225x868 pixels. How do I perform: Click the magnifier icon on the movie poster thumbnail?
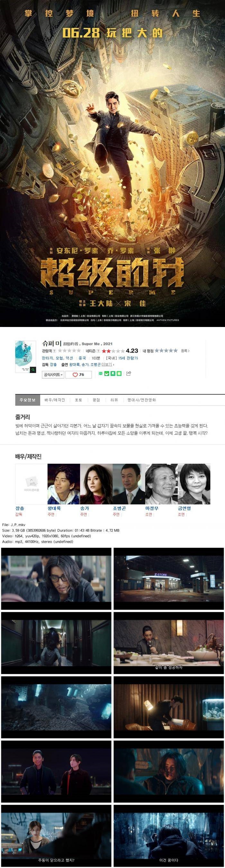pyautogui.click(x=33, y=370)
